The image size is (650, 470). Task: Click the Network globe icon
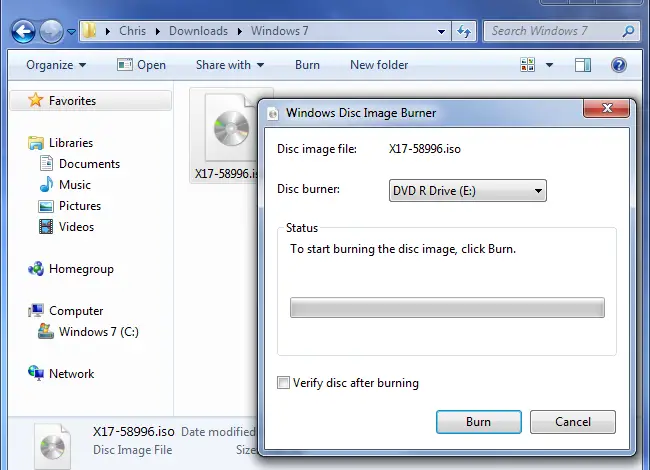tap(36, 373)
